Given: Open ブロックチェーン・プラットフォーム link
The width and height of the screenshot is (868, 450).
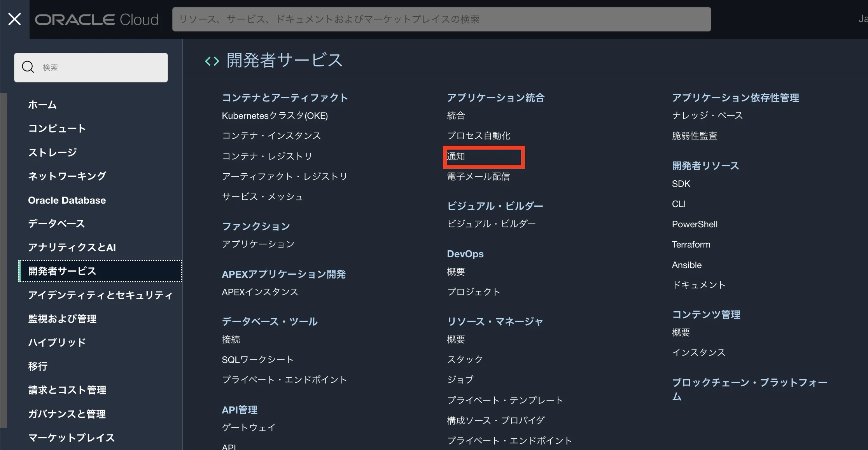Looking at the screenshot, I should tap(750, 389).
